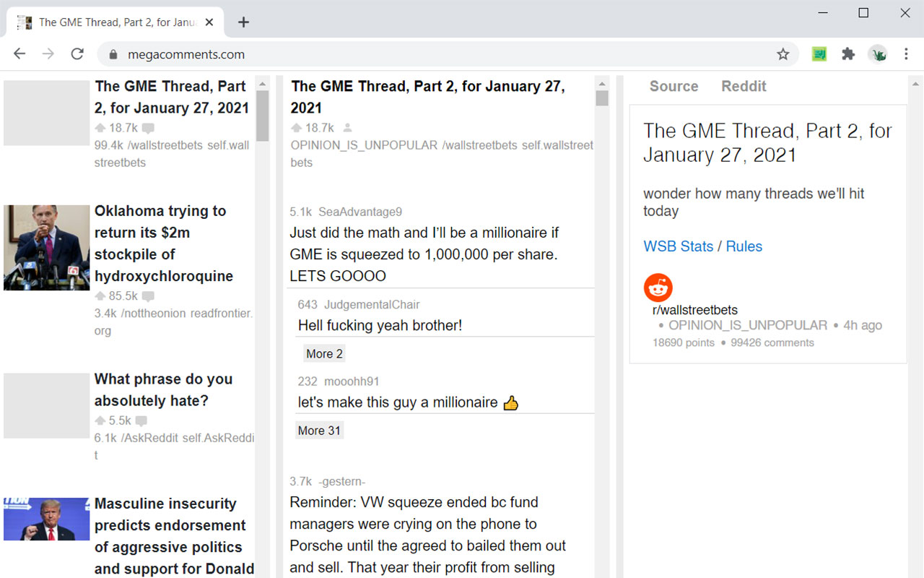Open the green megacomments extension icon
Image resolution: width=924 pixels, height=578 pixels.
tap(819, 53)
